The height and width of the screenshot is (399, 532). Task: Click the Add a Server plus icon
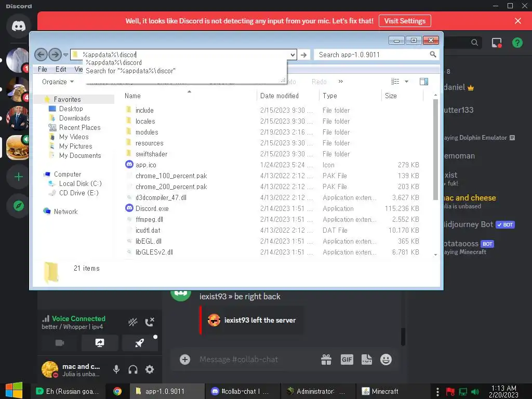(x=18, y=177)
